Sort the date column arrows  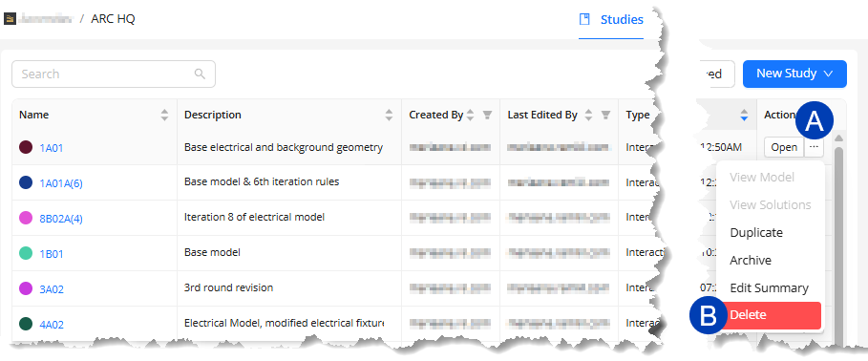click(745, 116)
